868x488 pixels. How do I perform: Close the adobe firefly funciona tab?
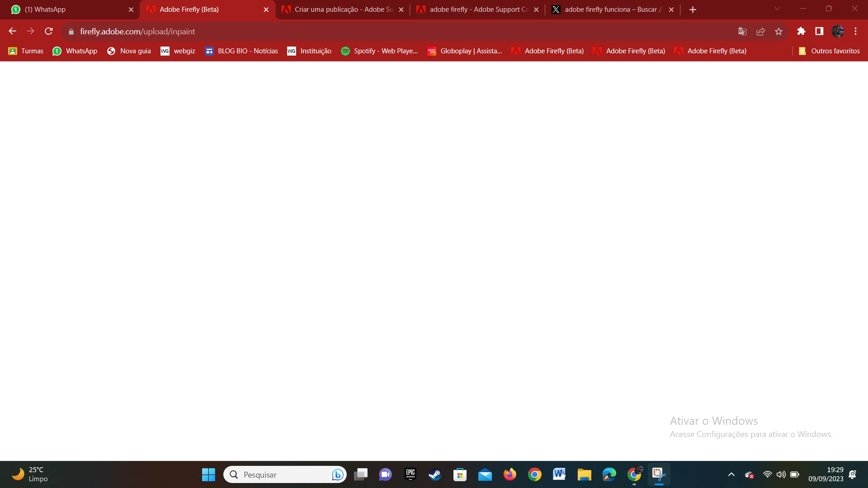[x=671, y=9]
